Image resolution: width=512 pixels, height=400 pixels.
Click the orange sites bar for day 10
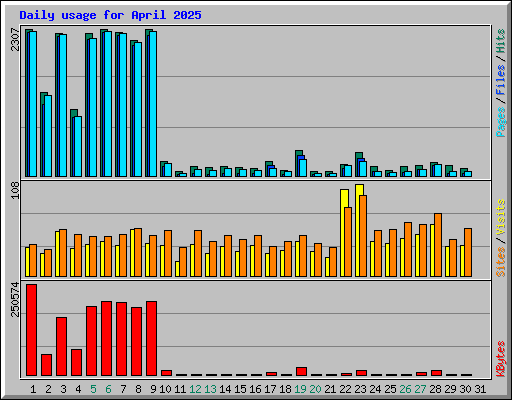(x=168, y=253)
